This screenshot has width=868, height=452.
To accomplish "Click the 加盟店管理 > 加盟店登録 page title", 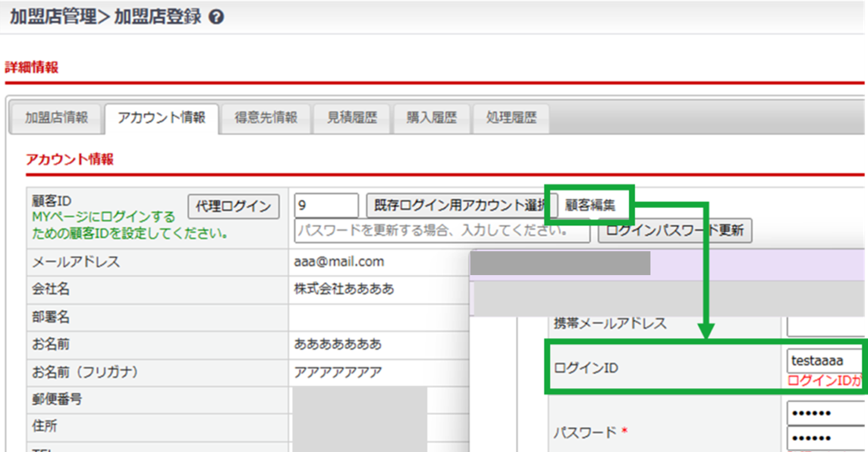I will point(105,17).
